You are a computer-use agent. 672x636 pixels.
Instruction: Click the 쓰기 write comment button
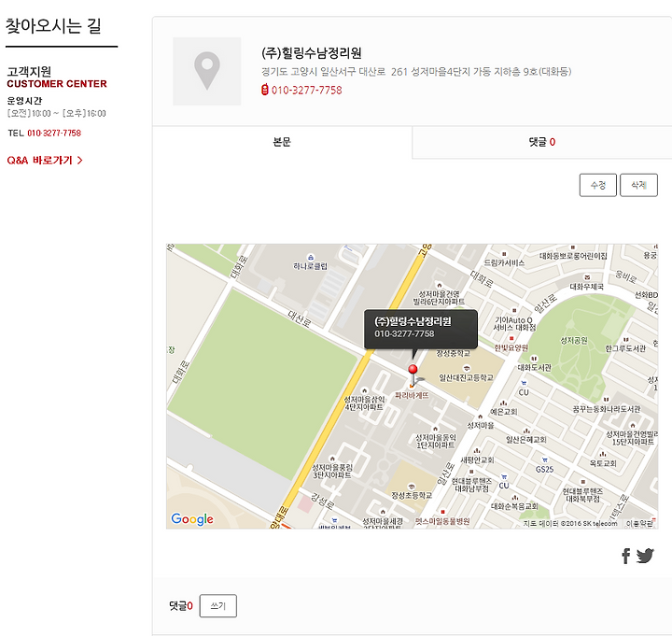[x=217, y=605]
